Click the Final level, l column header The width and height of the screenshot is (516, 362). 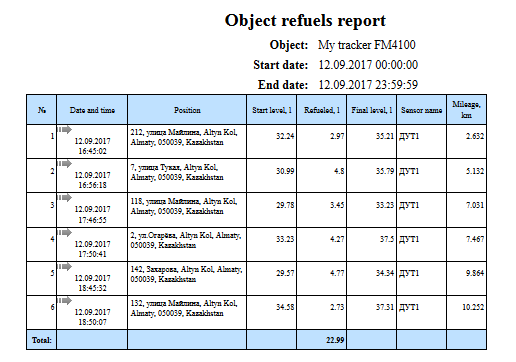pyautogui.click(x=372, y=110)
